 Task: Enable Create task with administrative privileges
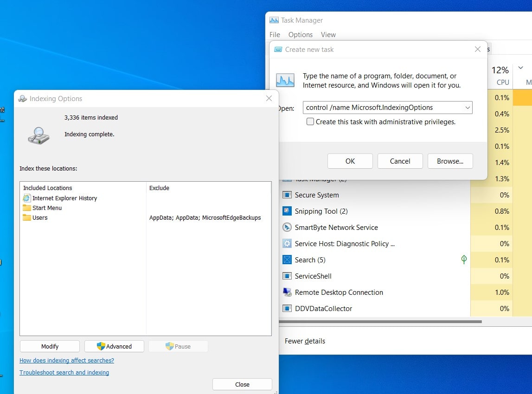310,122
